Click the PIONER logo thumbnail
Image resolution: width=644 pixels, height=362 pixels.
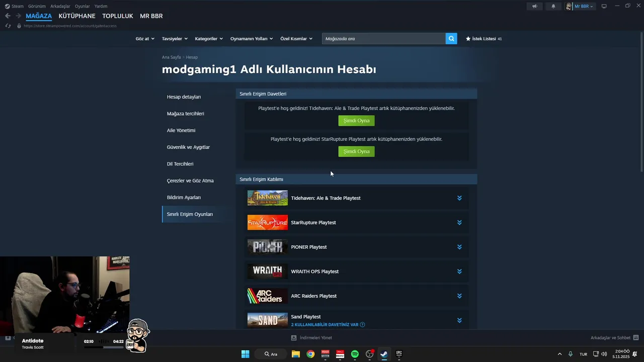268,247
